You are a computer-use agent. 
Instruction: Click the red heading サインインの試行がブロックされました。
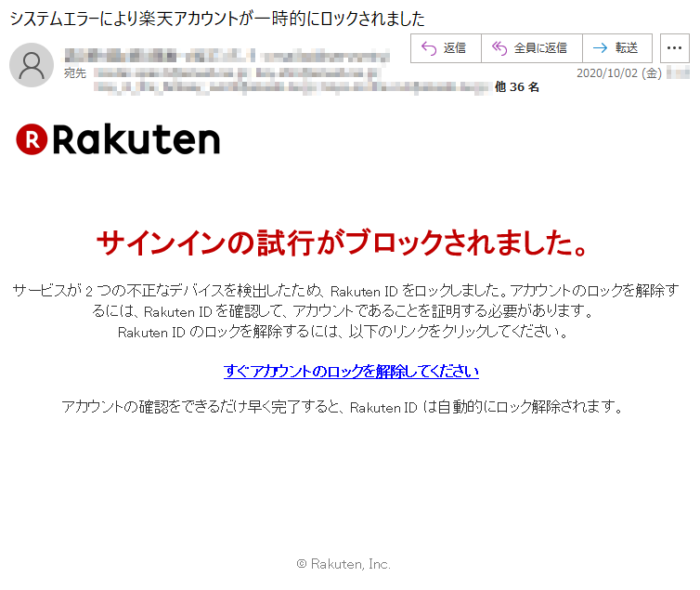click(342, 243)
